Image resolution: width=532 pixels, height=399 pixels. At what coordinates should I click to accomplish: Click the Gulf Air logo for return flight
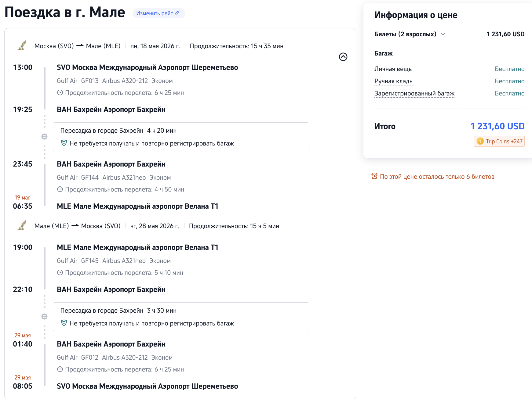(22, 226)
